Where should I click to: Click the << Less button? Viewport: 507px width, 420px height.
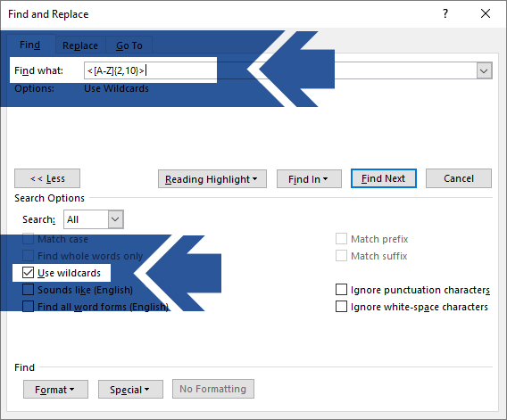point(47,178)
